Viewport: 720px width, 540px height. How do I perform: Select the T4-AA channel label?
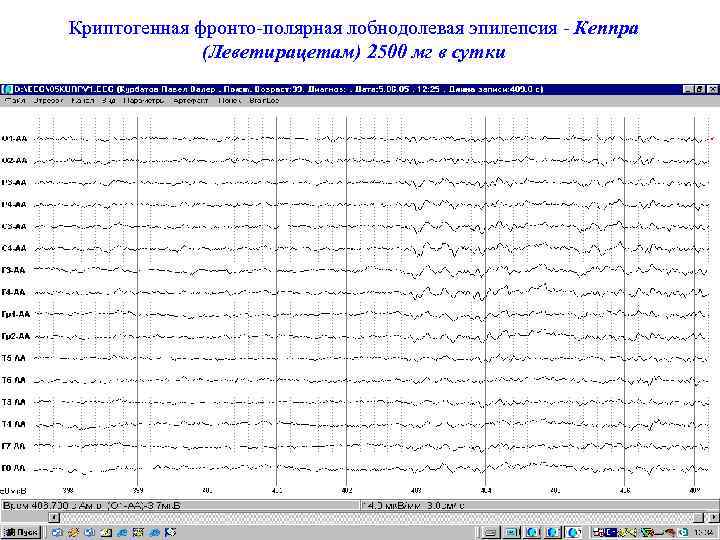[14, 425]
